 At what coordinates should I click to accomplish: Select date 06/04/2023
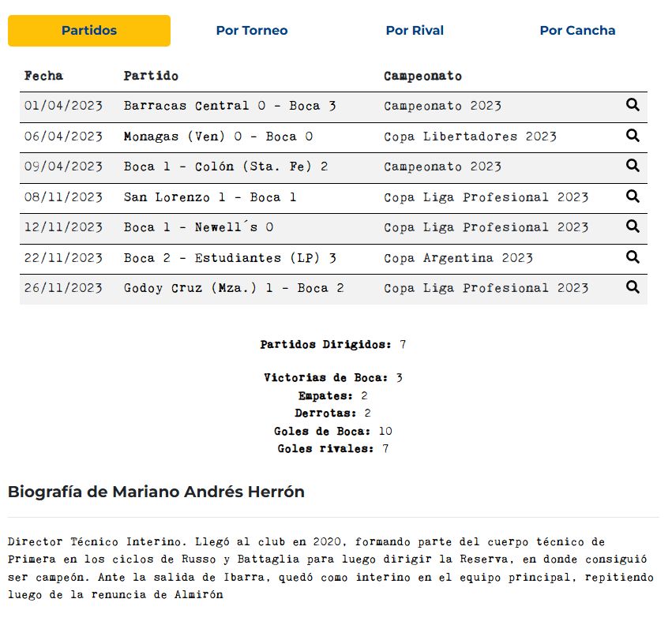pos(63,137)
